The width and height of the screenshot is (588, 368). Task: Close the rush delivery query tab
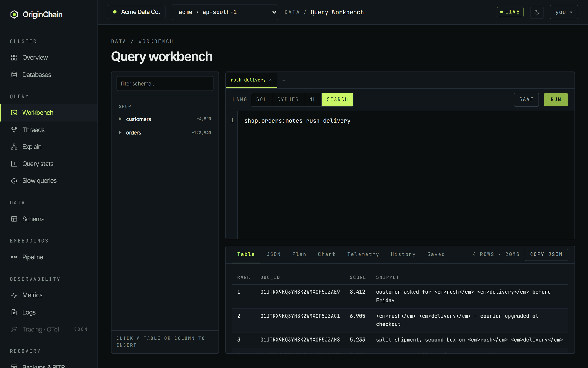[271, 80]
